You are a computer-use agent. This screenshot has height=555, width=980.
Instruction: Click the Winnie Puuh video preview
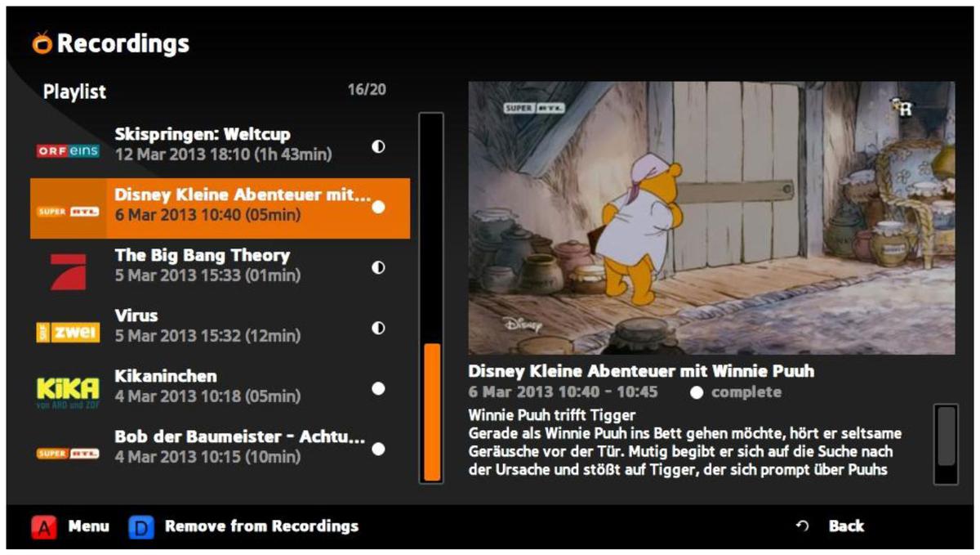[711, 217]
